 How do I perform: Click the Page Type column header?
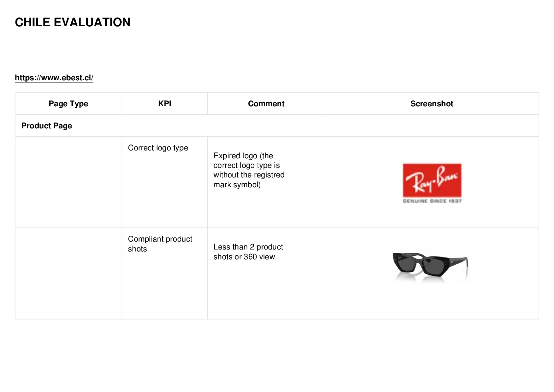(68, 104)
